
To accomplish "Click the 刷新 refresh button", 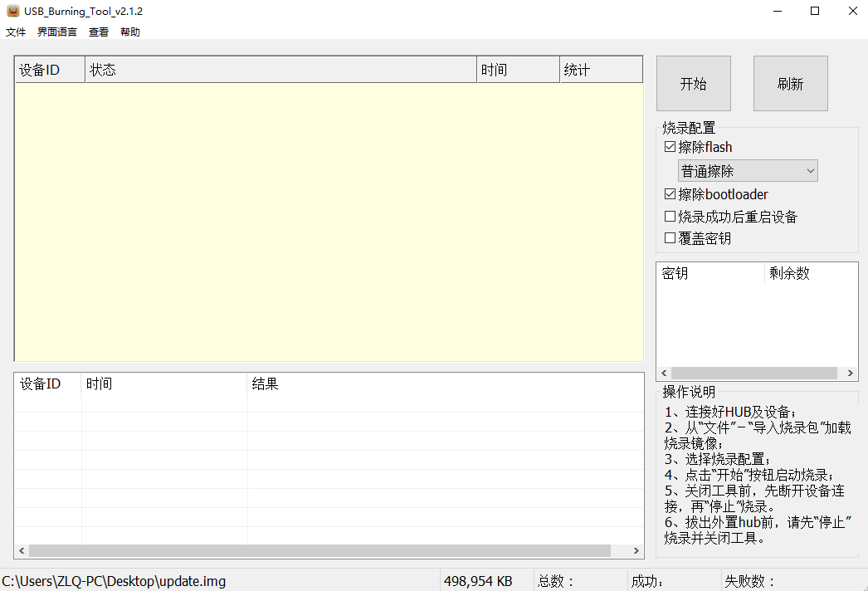I will [x=790, y=84].
